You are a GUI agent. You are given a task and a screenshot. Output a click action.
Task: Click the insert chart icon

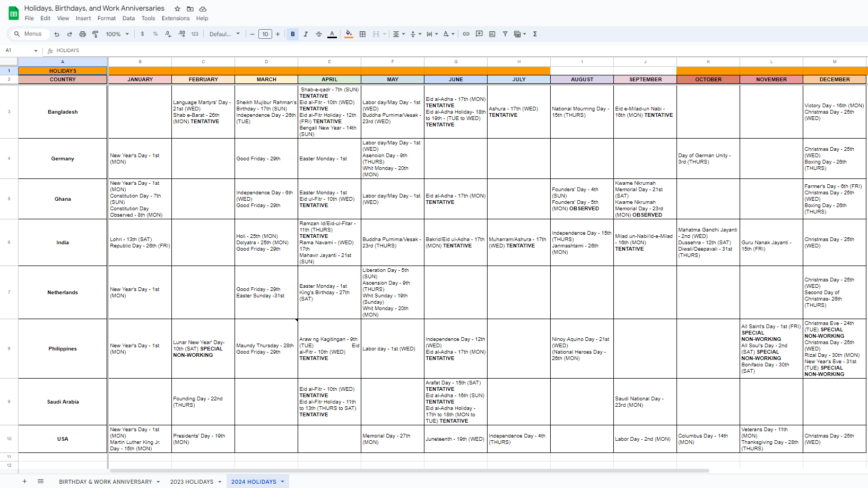492,34
